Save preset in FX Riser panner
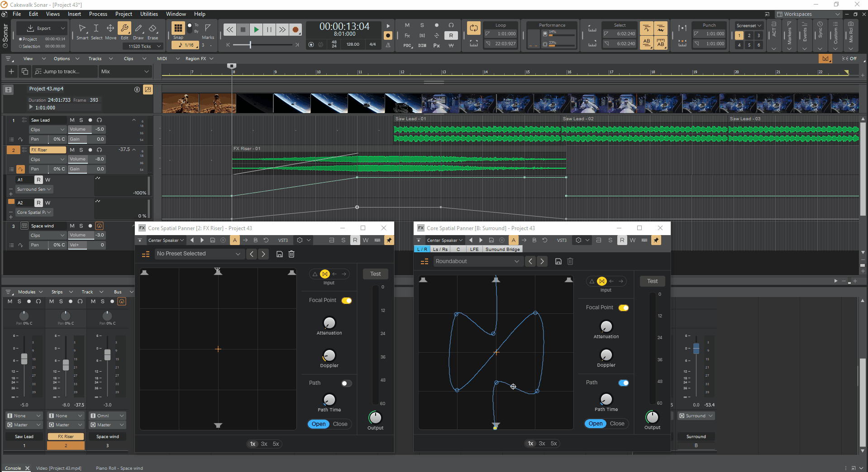Screen dimensions: 868x472 280,254
